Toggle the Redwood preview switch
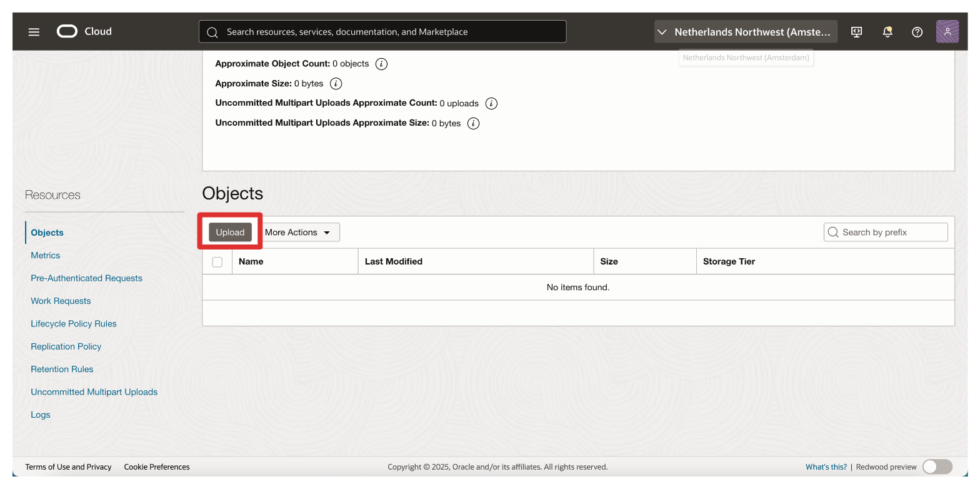Screen dimensions: 980x489 point(937,466)
